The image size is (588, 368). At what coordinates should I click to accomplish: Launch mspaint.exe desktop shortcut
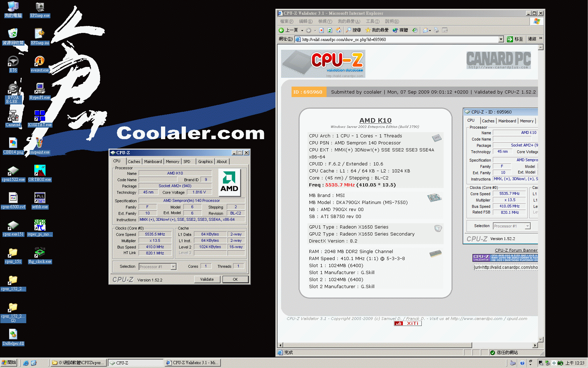(40, 146)
